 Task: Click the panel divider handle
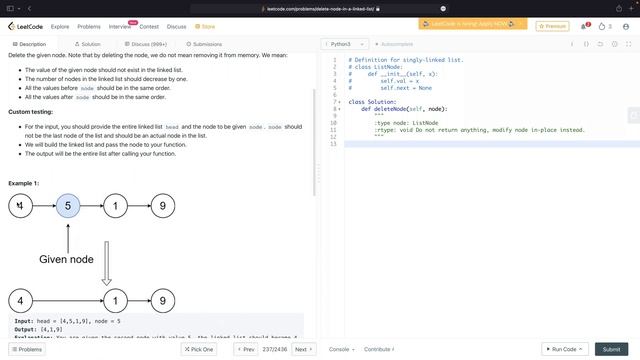point(318,173)
